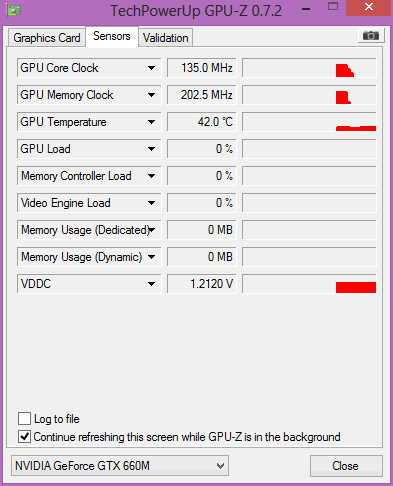Close window with the red X button

click(368, 7)
